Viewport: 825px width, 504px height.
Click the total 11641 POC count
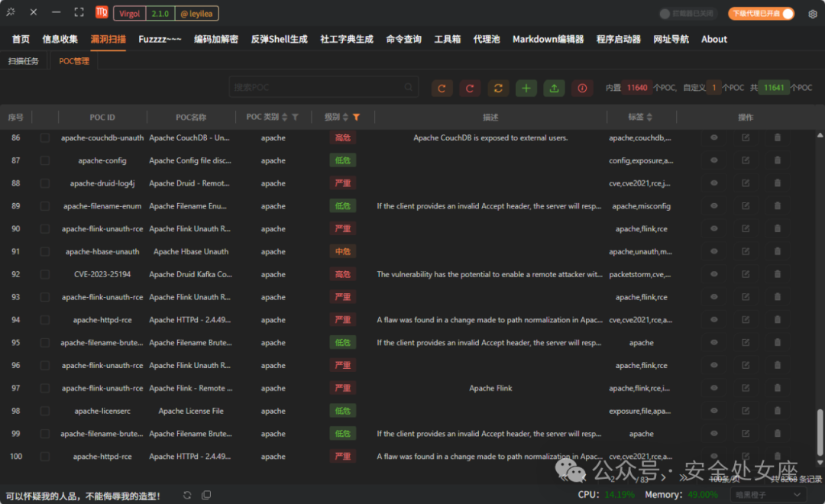pyautogui.click(x=774, y=88)
